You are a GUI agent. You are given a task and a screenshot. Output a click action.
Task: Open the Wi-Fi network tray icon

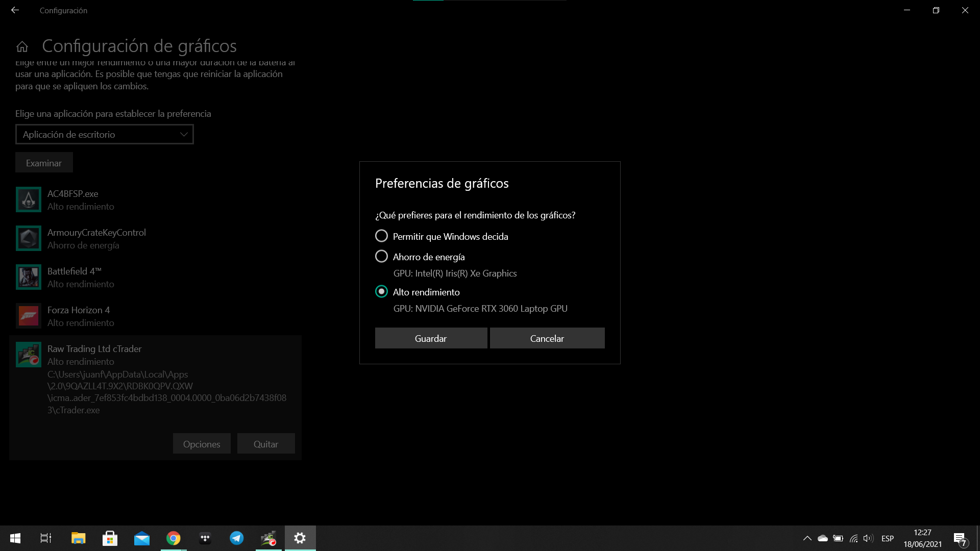click(853, 538)
